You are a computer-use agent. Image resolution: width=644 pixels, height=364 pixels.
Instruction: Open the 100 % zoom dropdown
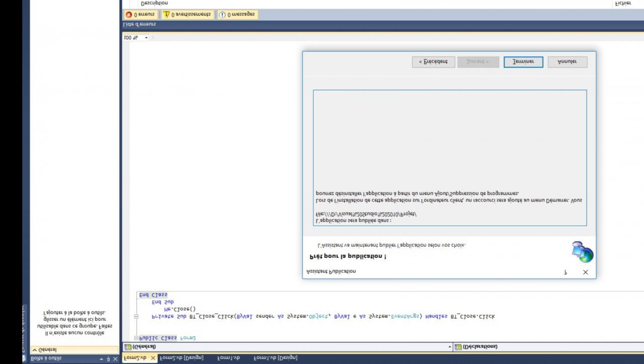(146, 37)
